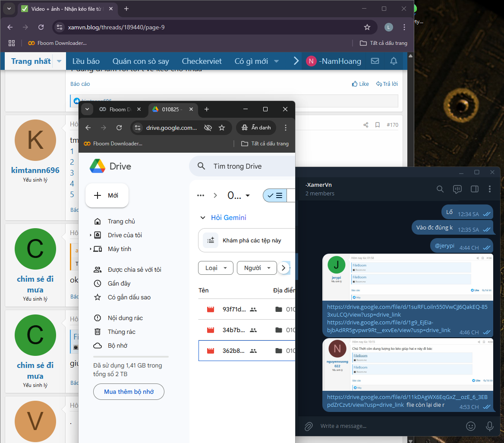Image resolution: width=504 pixels, height=443 pixels.
Task: Star the Drive page as bookmark
Action: (222, 128)
